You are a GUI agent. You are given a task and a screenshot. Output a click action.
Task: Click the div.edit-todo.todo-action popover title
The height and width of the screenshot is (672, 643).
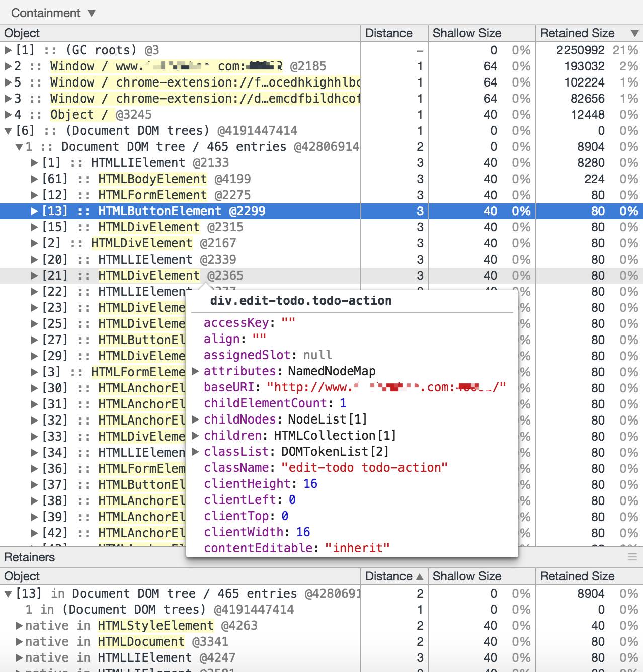(301, 301)
